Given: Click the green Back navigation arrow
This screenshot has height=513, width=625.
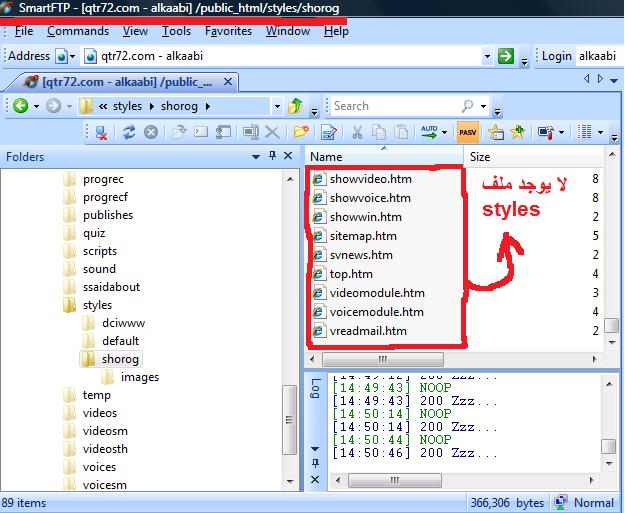Looking at the screenshot, I should point(19,106).
